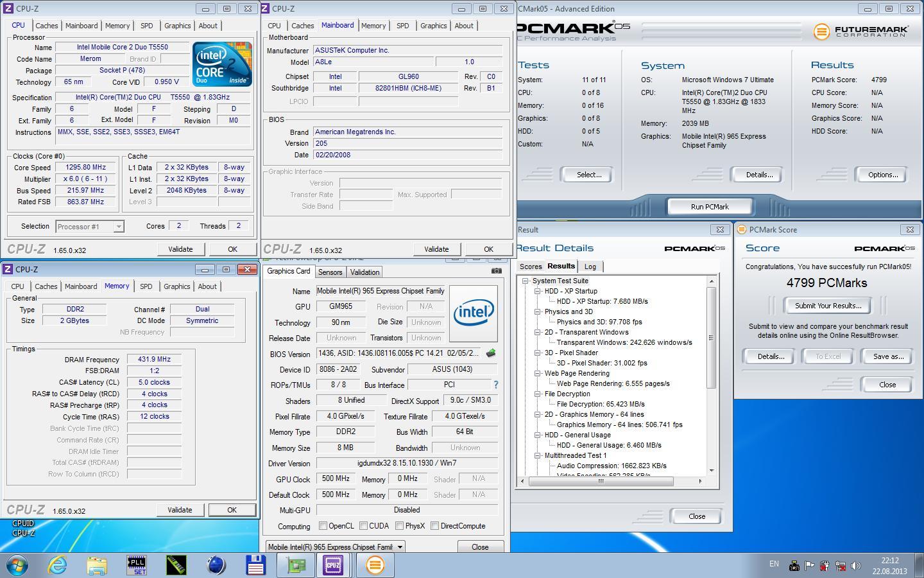Click the camera tray icon
This screenshot has width=924, height=578.
coord(794,566)
